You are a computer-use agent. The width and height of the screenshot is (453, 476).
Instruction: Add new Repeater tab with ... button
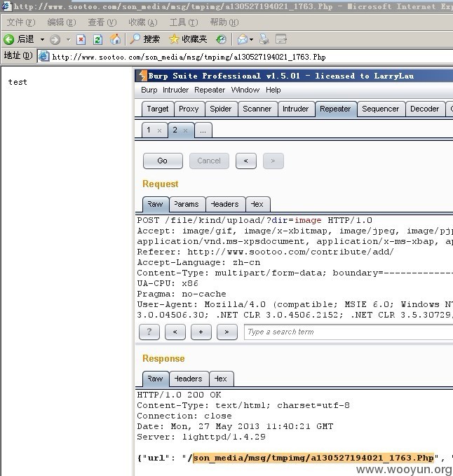click(203, 130)
